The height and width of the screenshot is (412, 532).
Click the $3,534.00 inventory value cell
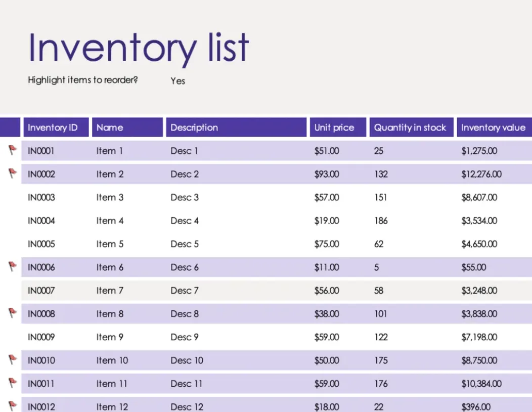pyautogui.click(x=479, y=221)
